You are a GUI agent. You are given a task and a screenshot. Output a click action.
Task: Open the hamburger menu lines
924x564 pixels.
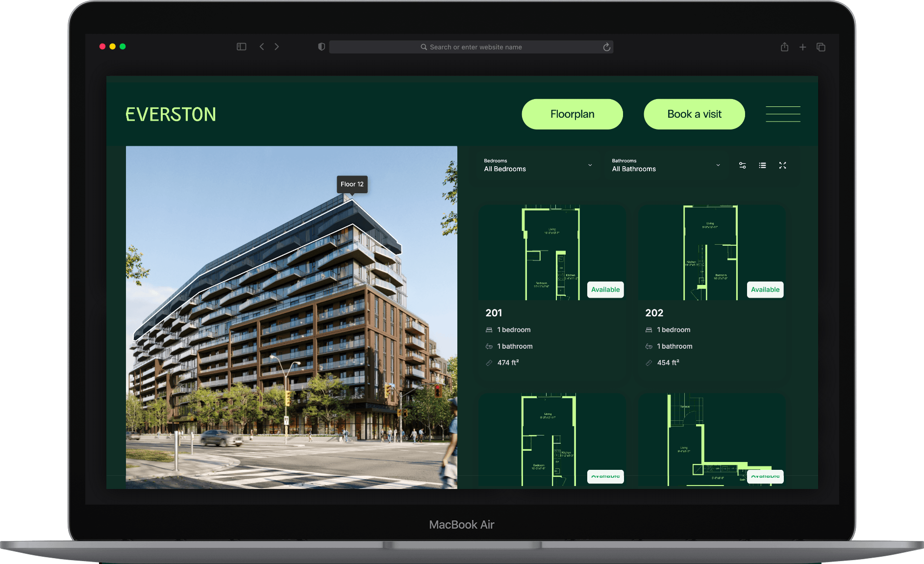point(783,114)
